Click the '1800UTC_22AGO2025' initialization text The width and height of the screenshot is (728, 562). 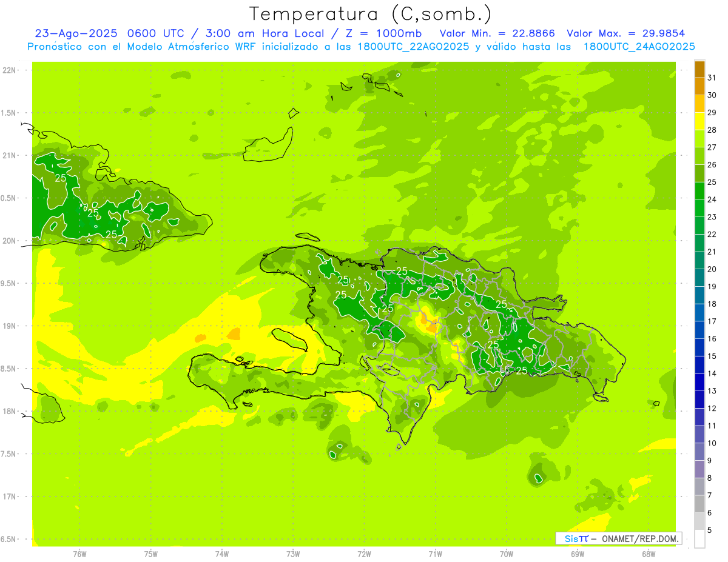point(413,47)
